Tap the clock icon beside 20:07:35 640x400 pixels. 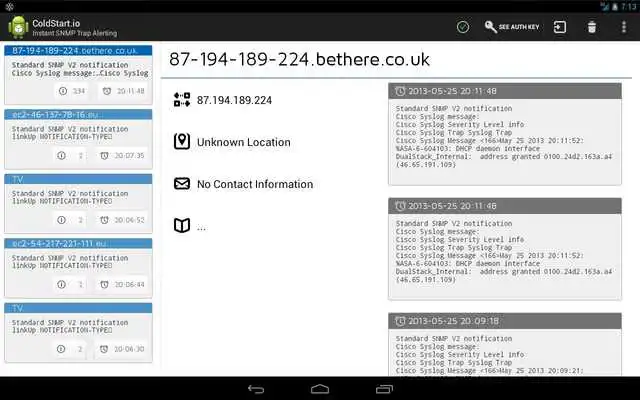104,156
